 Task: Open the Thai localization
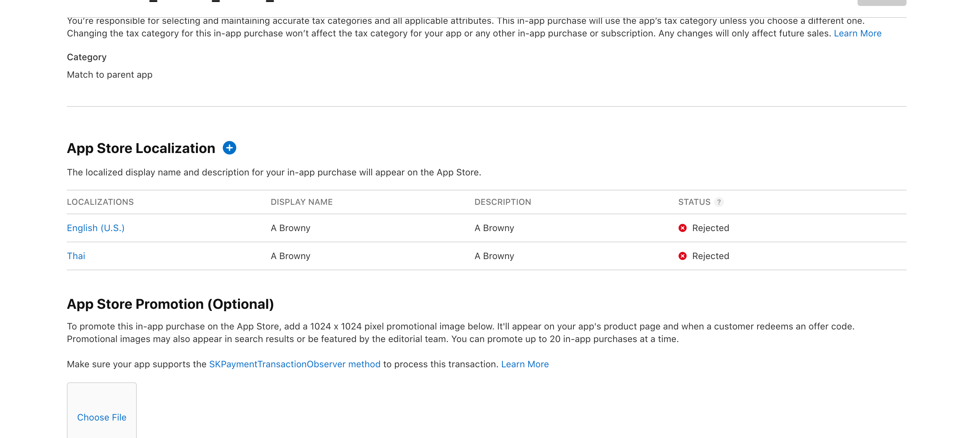(x=76, y=256)
